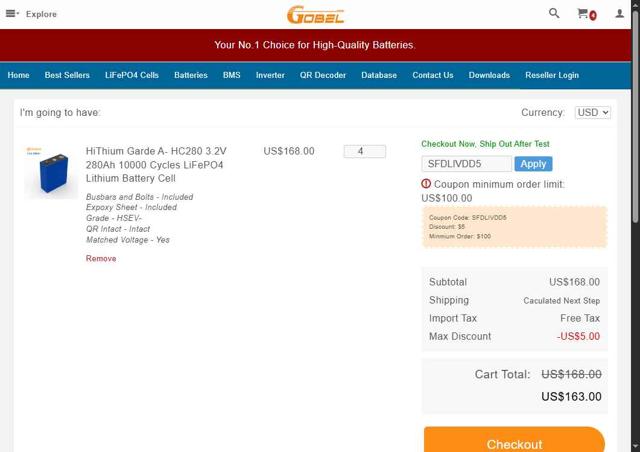Open the user account icon
Viewport: 640px width, 452px height.
(620, 14)
